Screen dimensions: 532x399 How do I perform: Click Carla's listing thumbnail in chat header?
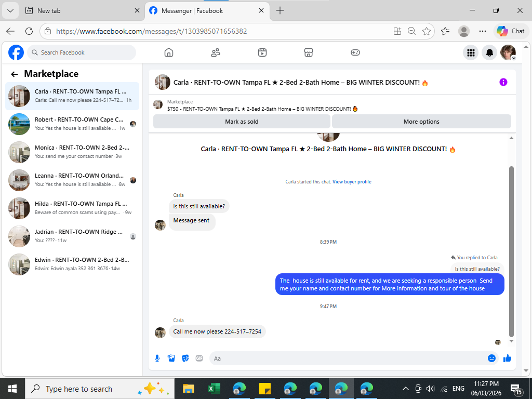coord(162,82)
